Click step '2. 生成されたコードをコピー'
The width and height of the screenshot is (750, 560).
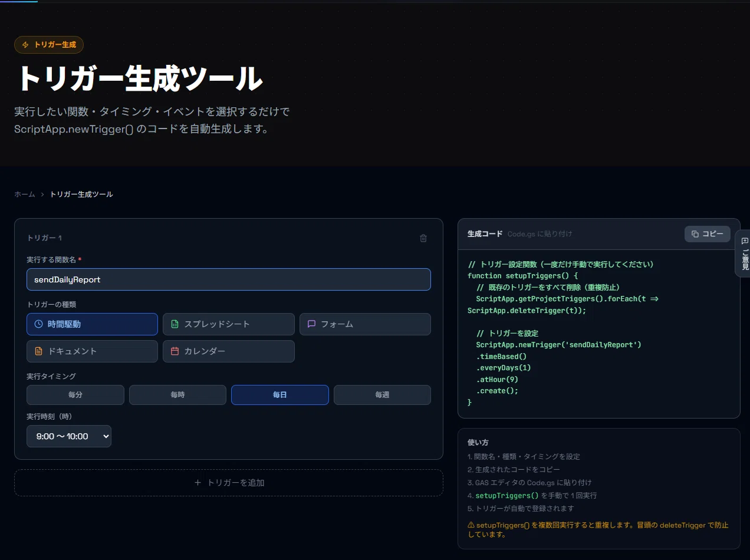tap(514, 470)
